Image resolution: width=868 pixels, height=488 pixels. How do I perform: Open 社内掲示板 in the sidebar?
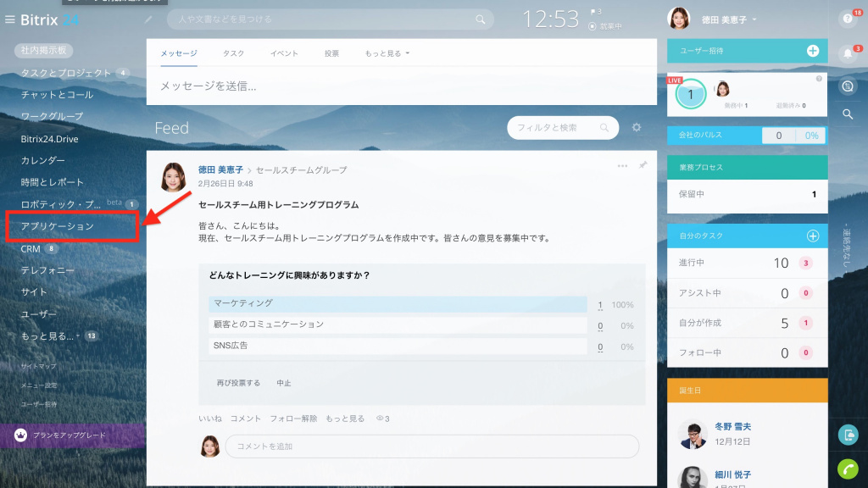(44, 50)
